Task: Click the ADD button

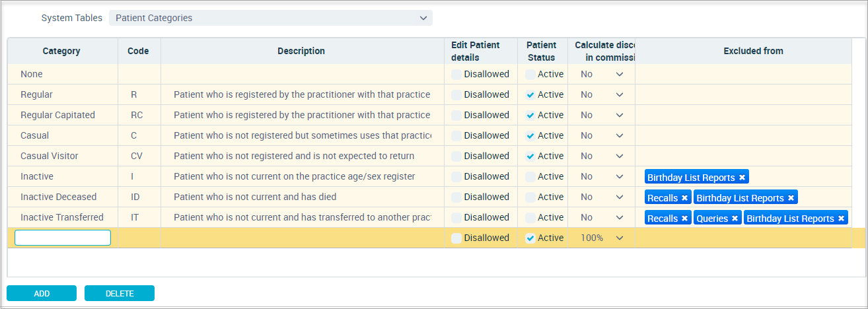Action: point(42,293)
